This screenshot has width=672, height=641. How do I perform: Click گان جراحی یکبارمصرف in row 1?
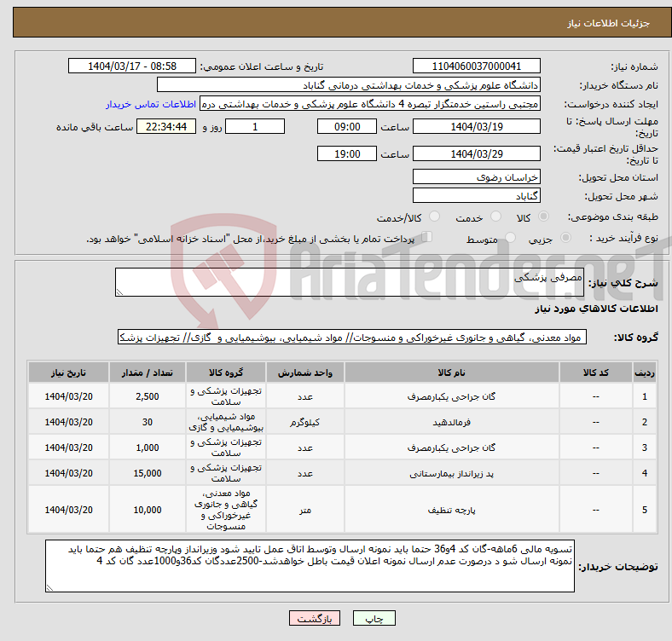point(451,396)
